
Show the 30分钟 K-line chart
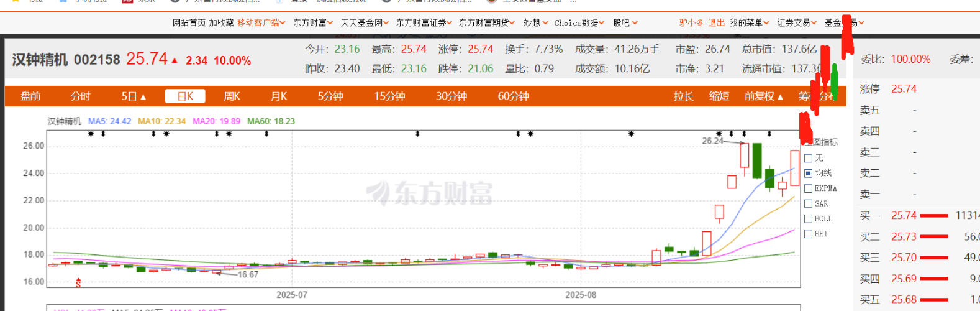(451, 96)
